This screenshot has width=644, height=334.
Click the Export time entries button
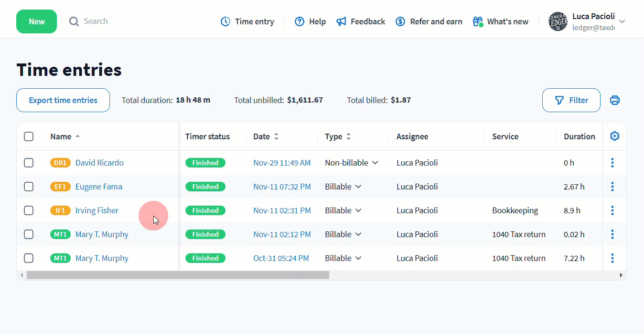pos(63,100)
